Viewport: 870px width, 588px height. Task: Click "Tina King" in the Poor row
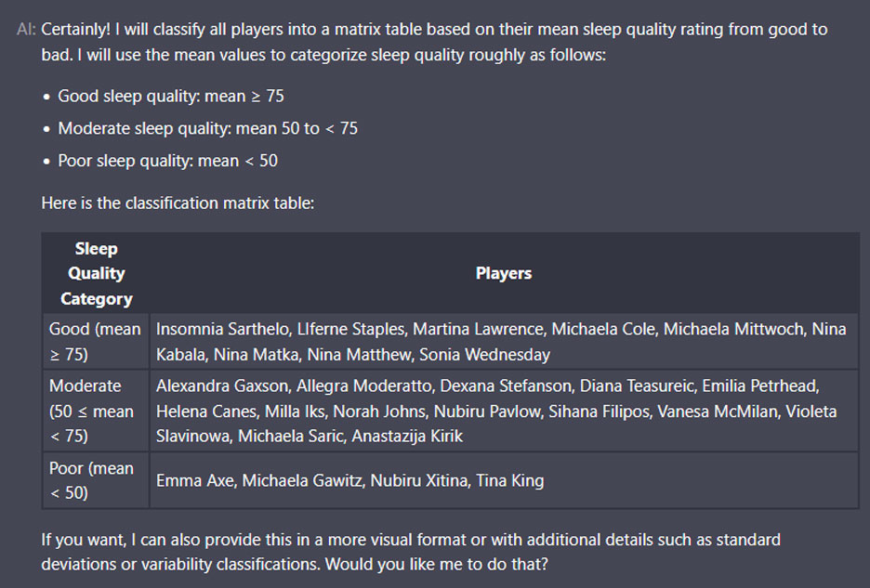coord(509,480)
